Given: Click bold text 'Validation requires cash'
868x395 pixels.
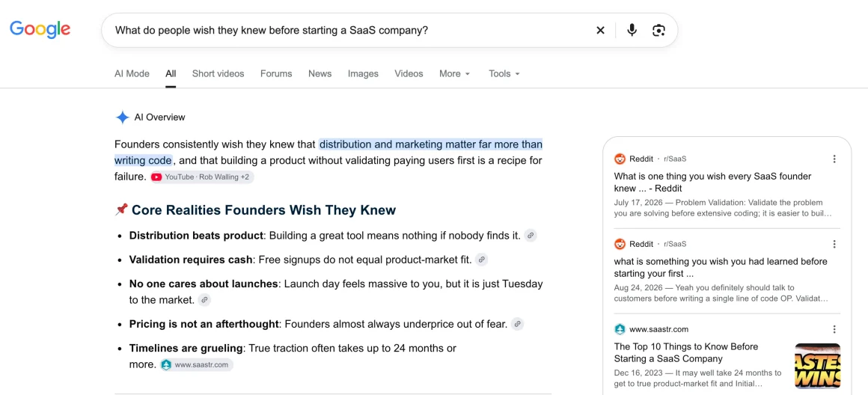Looking at the screenshot, I should pos(191,260).
